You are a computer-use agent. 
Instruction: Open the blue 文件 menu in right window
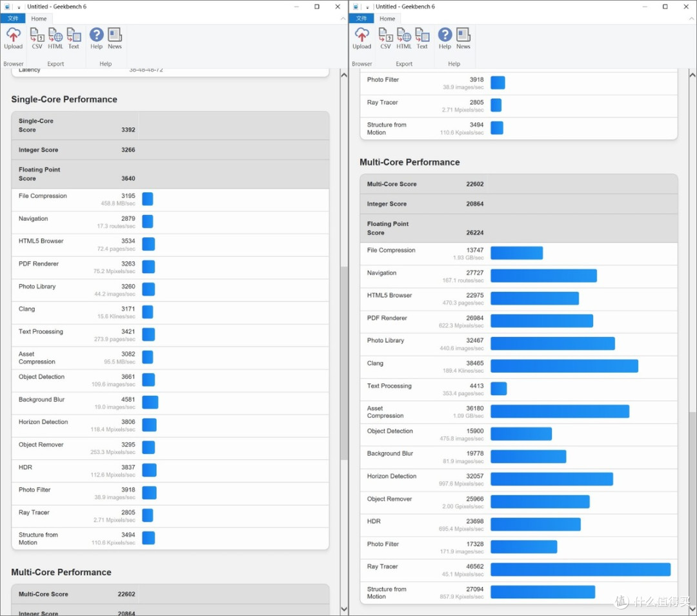coord(361,18)
